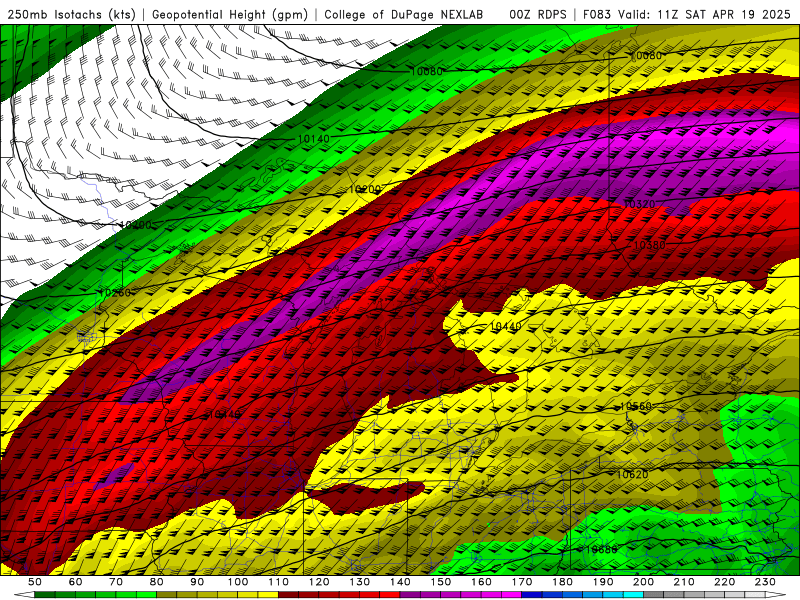Click the '00Z RDPS' model run label
800x600 pixels.
point(537,15)
